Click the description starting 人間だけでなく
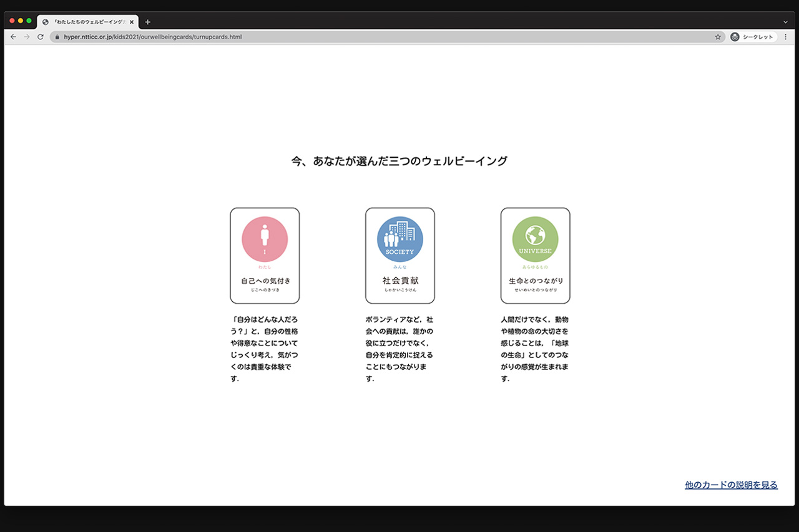The image size is (799, 532). [535, 349]
